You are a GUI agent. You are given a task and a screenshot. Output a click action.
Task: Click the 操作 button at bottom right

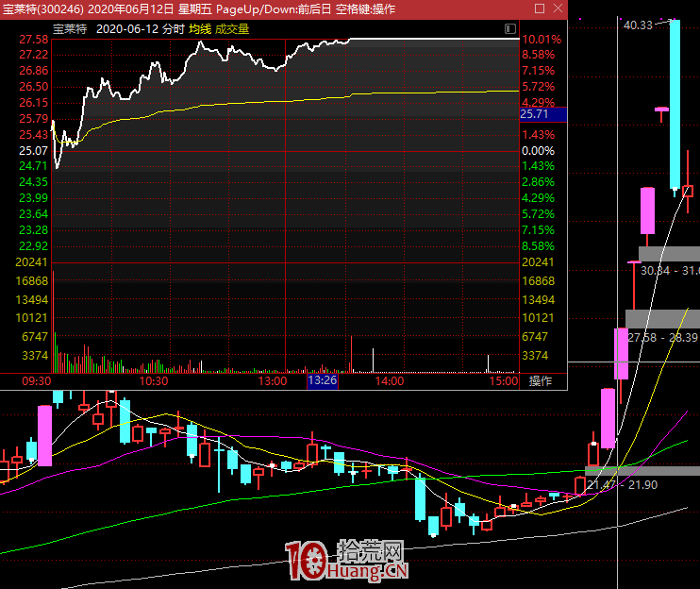click(541, 381)
